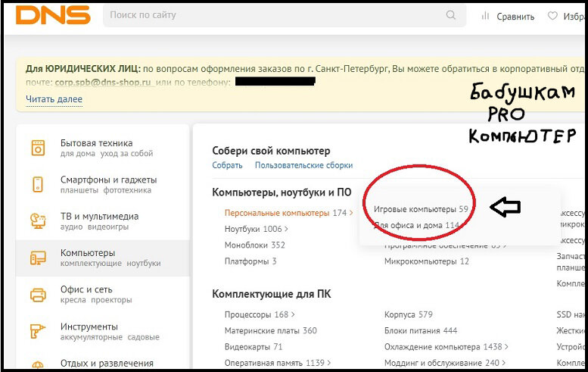Viewport: 588px width, 372px height.
Task: Click the corp.spb@dns-shop.ru email link
Action: [103, 83]
